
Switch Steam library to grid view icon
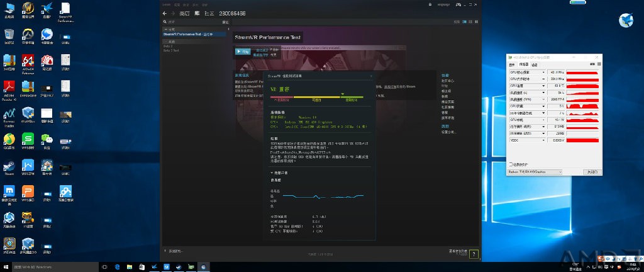(x=475, y=22)
